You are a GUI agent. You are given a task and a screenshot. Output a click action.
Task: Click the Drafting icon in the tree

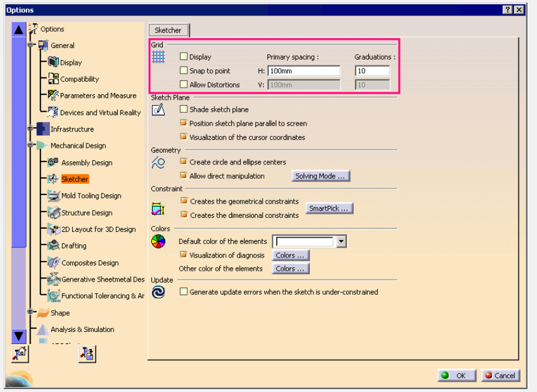pyautogui.click(x=53, y=246)
